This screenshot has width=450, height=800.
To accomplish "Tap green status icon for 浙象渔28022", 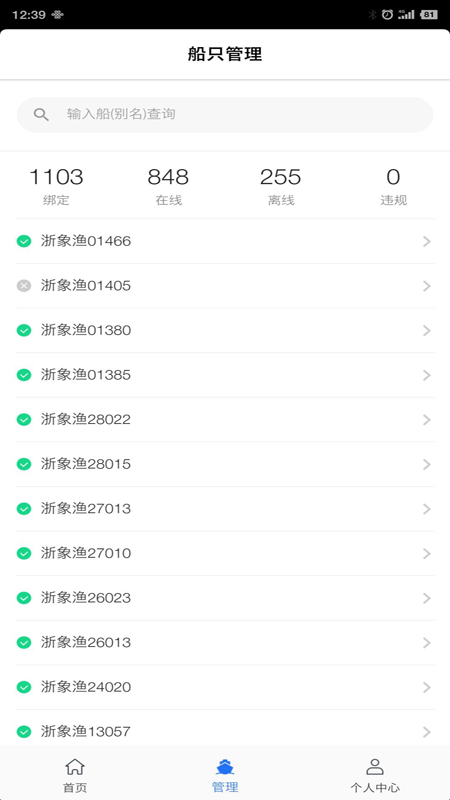I will click(x=24, y=419).
